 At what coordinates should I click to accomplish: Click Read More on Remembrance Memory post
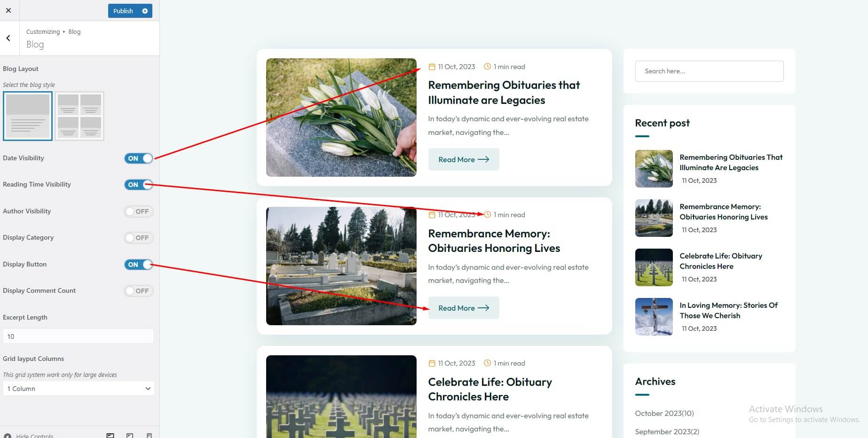pyautogui.click(x=464, y=308)
